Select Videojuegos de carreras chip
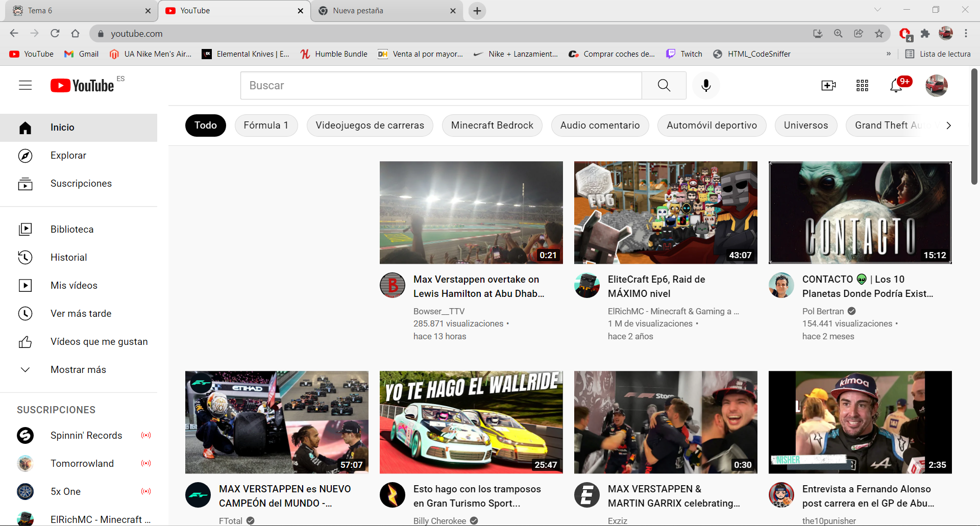This screenshot has height=526, width=980. click(370, 126)
